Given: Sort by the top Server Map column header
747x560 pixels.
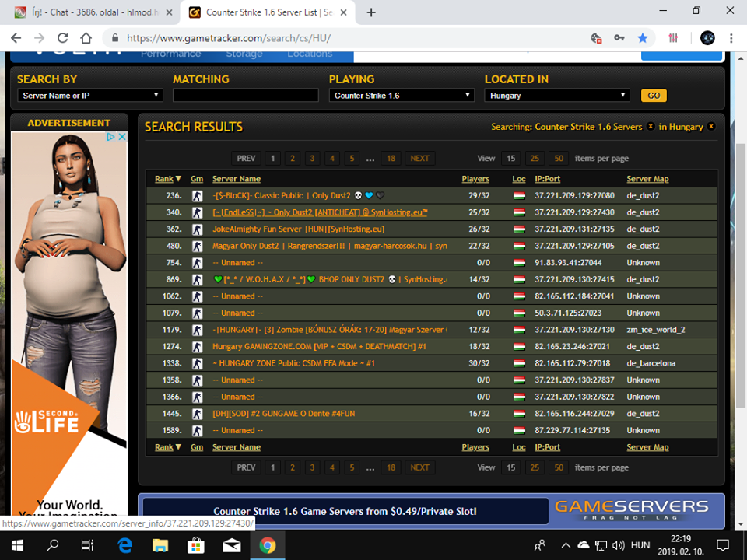Looking at the screenshot, I should pyautogui.click(x=647, y=179).
